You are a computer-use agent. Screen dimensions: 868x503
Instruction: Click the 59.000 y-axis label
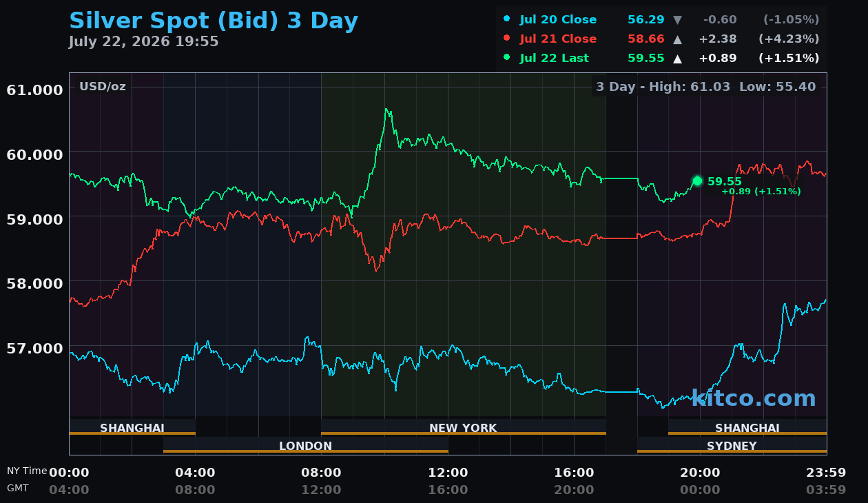[34, 219]
